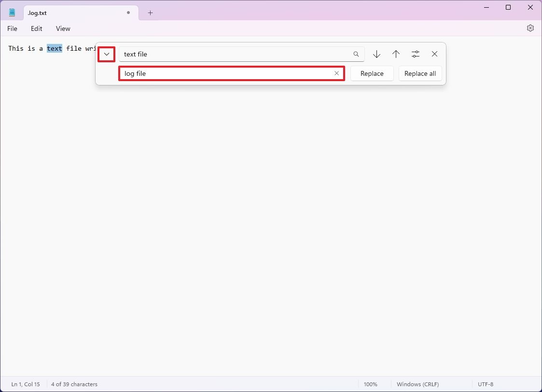Open a new tab with the plus icon

(150, 13)
